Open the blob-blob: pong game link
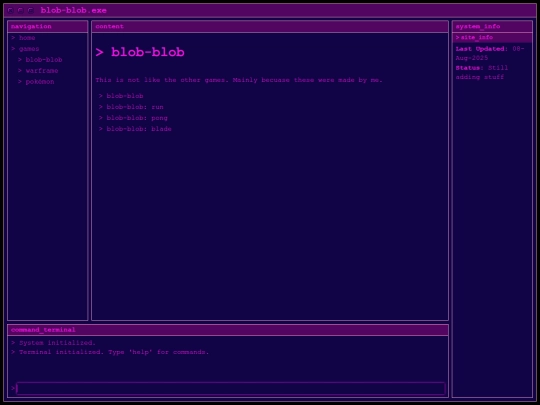Screen dimensions: 540x405 [x=137, y=118]
